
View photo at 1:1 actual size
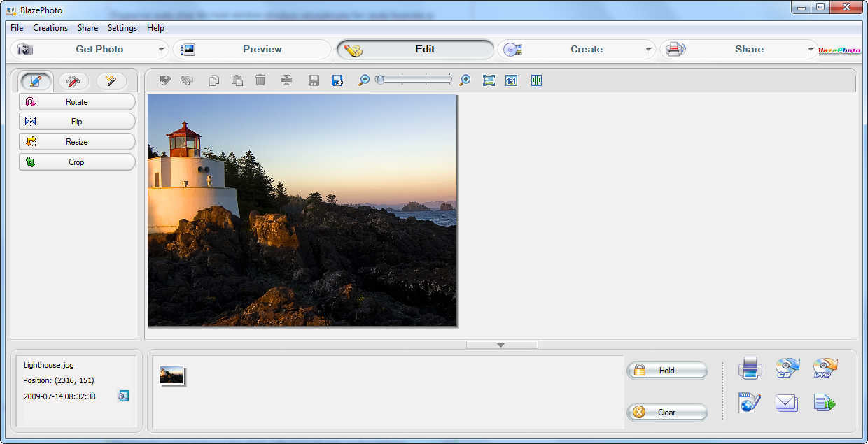click(512, 80)
